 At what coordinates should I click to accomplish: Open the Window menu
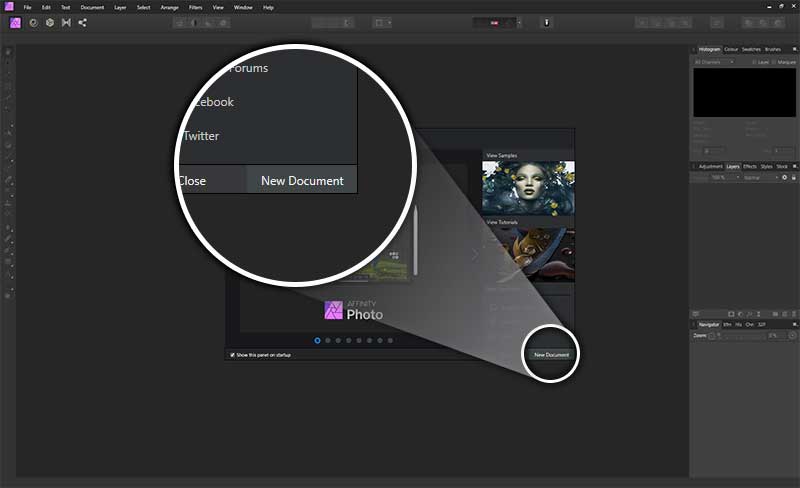(243, 8)
